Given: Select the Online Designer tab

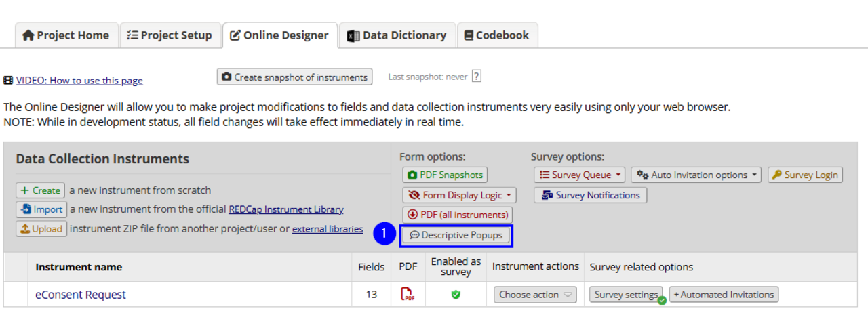Looking at the screenshot, I should [279, 35].
